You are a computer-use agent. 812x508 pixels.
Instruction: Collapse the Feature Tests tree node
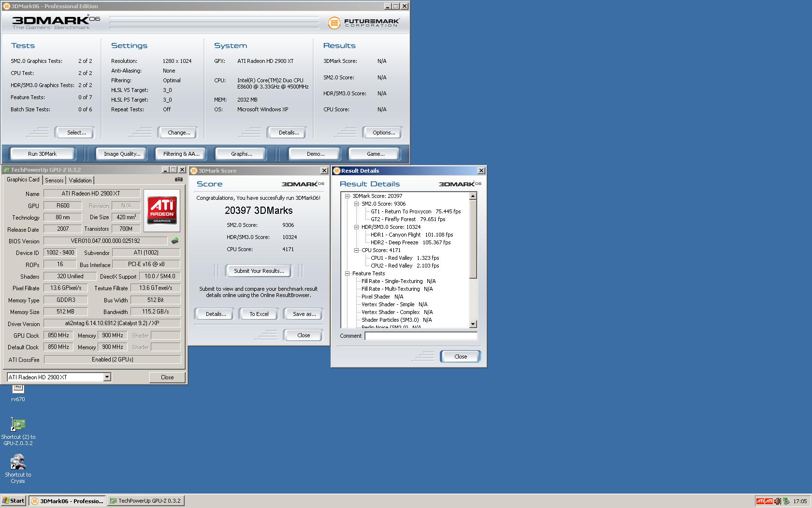347,273
